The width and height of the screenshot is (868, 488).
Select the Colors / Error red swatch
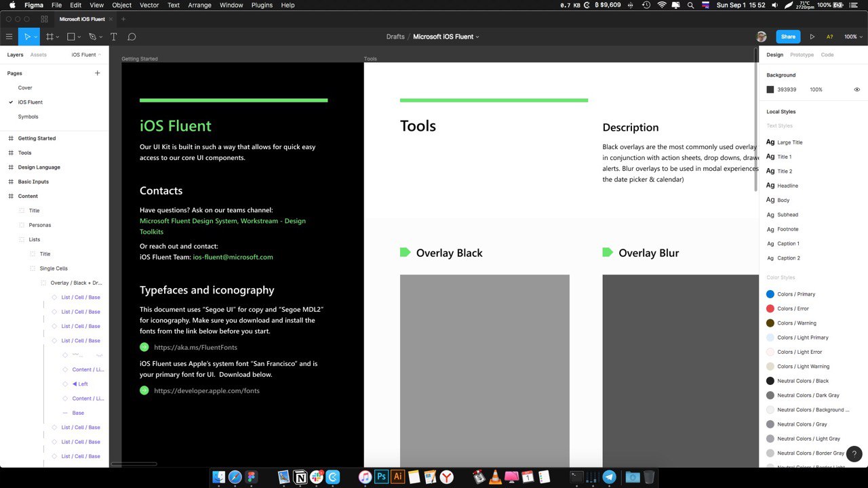(x=770, y=308)
